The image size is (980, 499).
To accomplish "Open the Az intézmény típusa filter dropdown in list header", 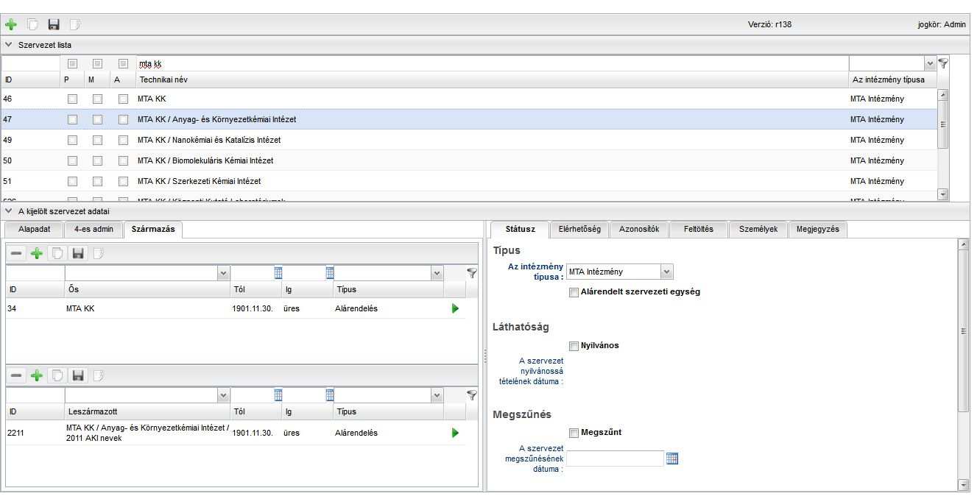I will click(x=929, y=64).
